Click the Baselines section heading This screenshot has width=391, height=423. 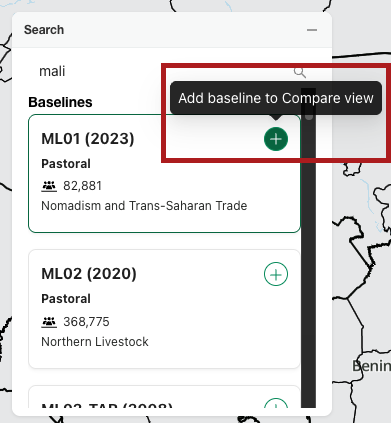60,102
